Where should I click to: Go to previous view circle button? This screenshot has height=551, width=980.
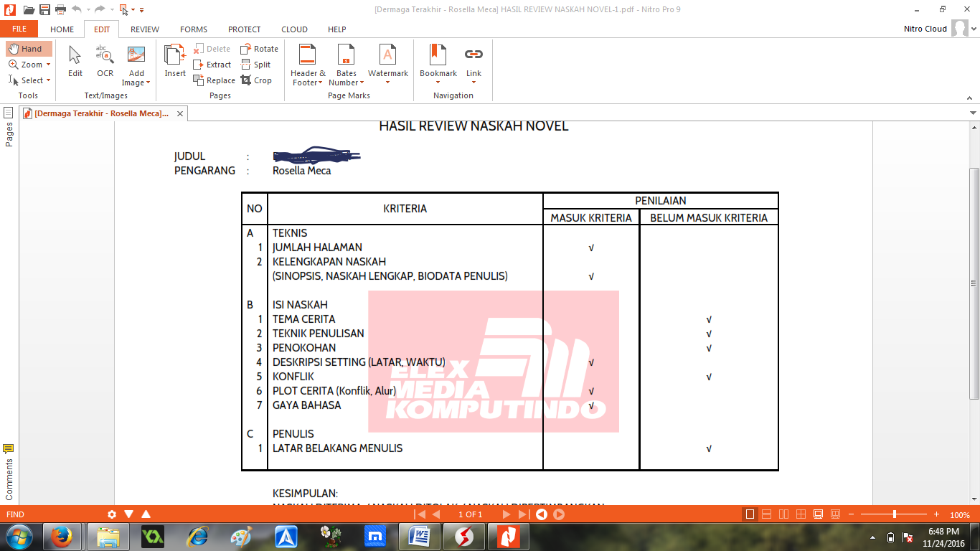[542, 514]
